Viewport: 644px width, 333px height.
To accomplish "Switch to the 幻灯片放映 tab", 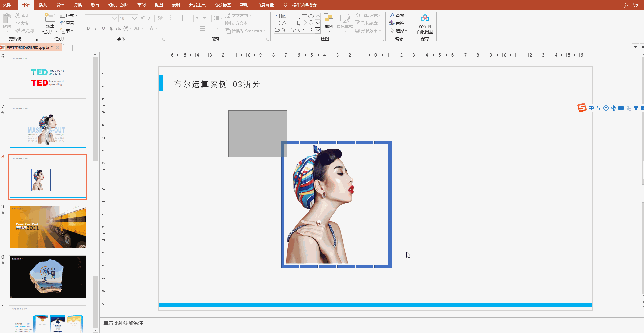I will (118, 5).
